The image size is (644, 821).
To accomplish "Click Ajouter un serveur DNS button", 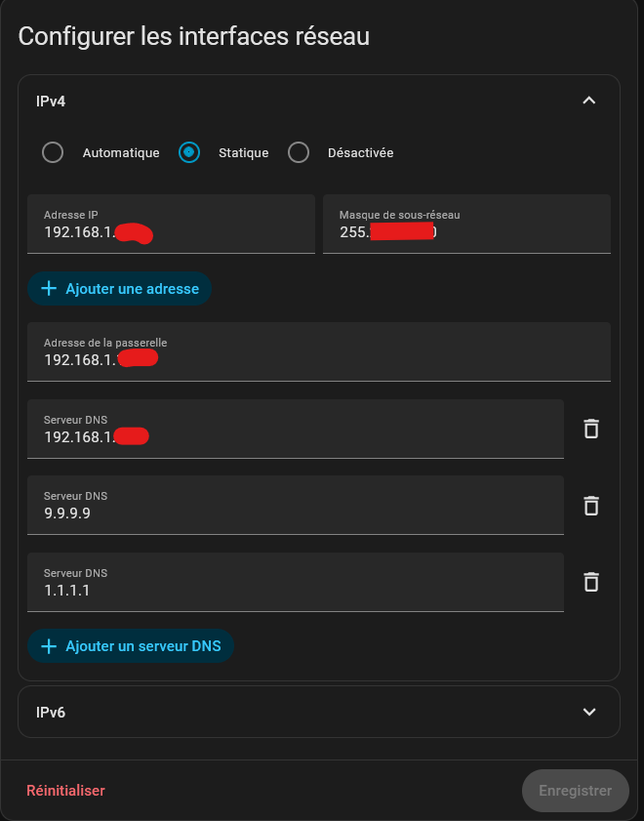I will point(131,646).
